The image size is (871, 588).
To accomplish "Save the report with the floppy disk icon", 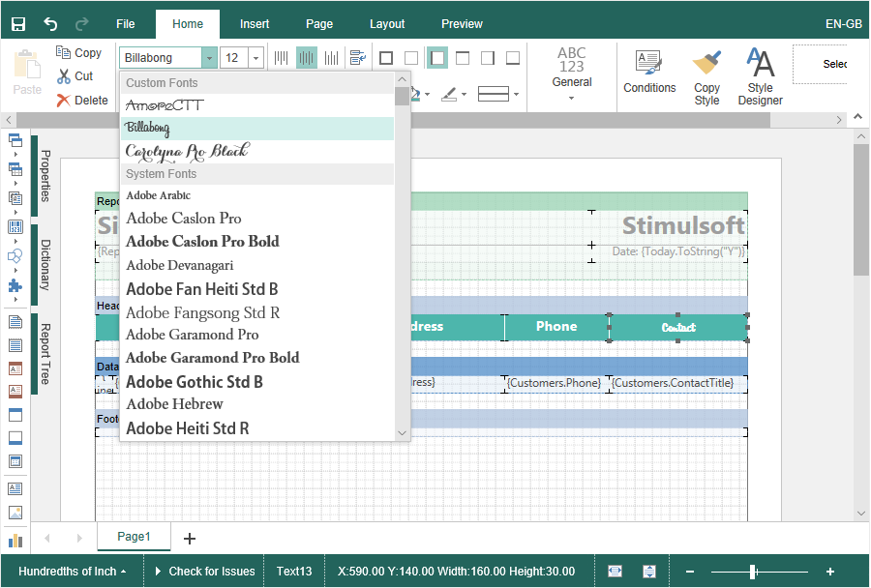I will coord(18,24).
